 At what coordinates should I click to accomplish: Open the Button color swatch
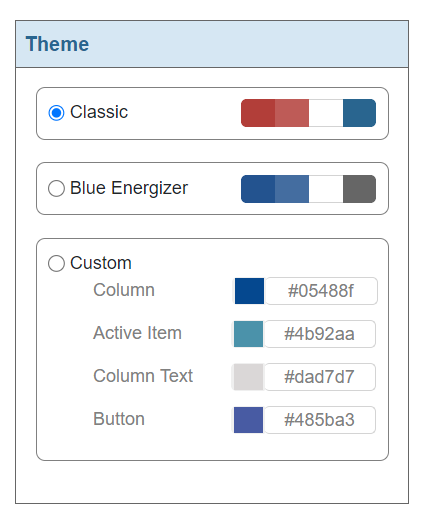pyautogui.click(x=248, y=420)
